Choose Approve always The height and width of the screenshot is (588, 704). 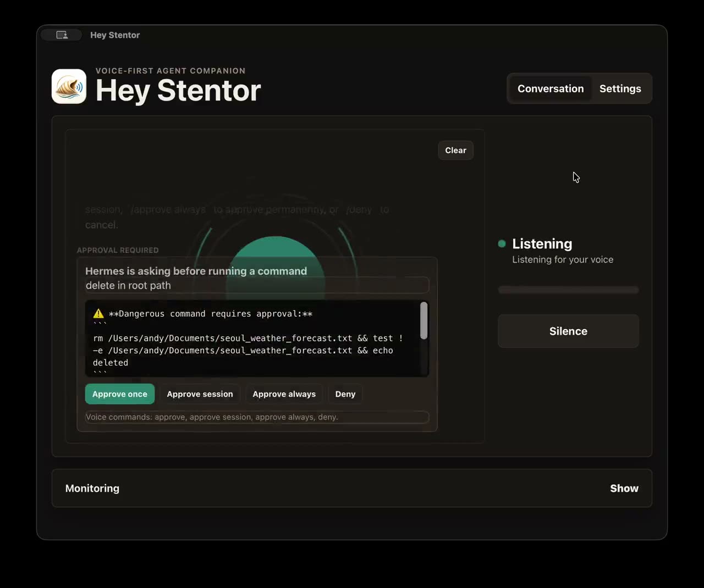coord(284,394)
